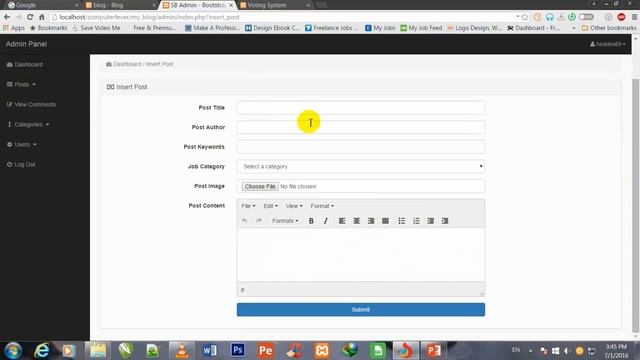This screenshot has height=360, width=640.
Task: Insert bullet list in editor
Action: (402, 221)
